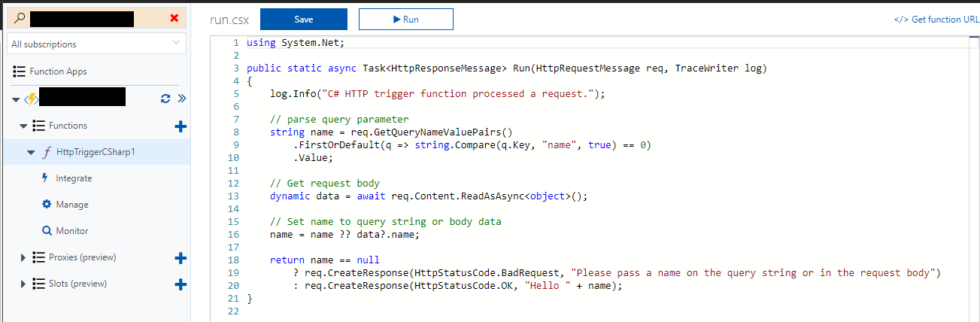Open the Manage section
Viewport: 980px width, 322px height.
[72, 205]
